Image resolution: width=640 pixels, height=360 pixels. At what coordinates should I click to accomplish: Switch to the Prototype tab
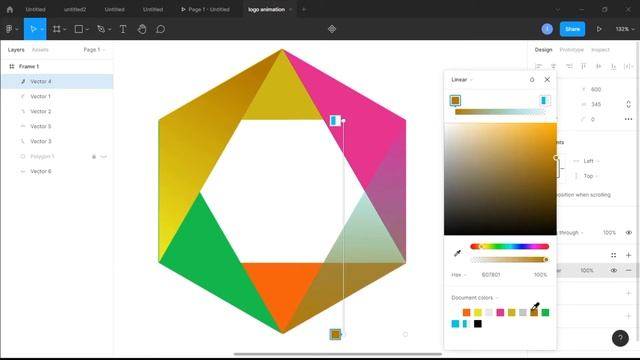click(571, 50)
